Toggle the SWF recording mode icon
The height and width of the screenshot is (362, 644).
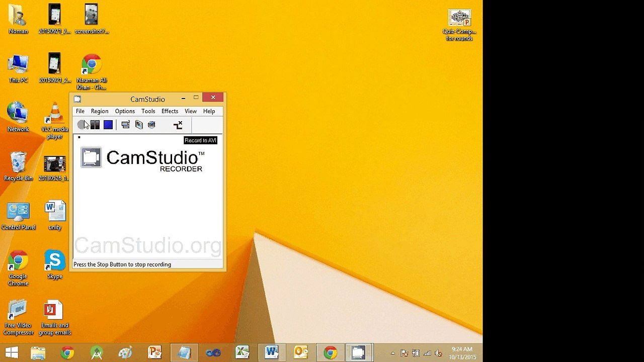[151, 125]
